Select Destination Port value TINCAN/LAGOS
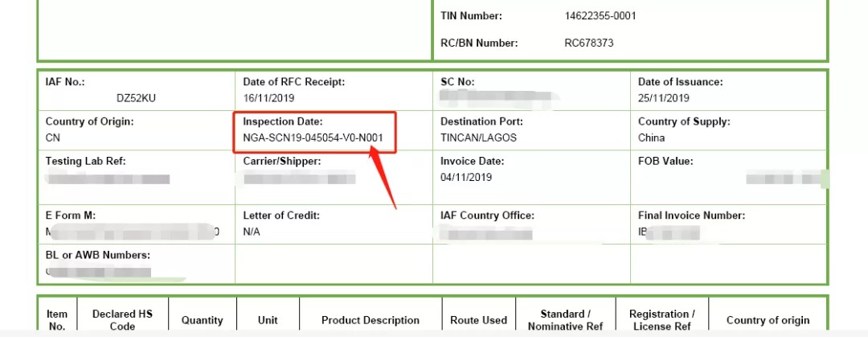The width and height of the screenshot is (868, 337). [x=478, y=138]
